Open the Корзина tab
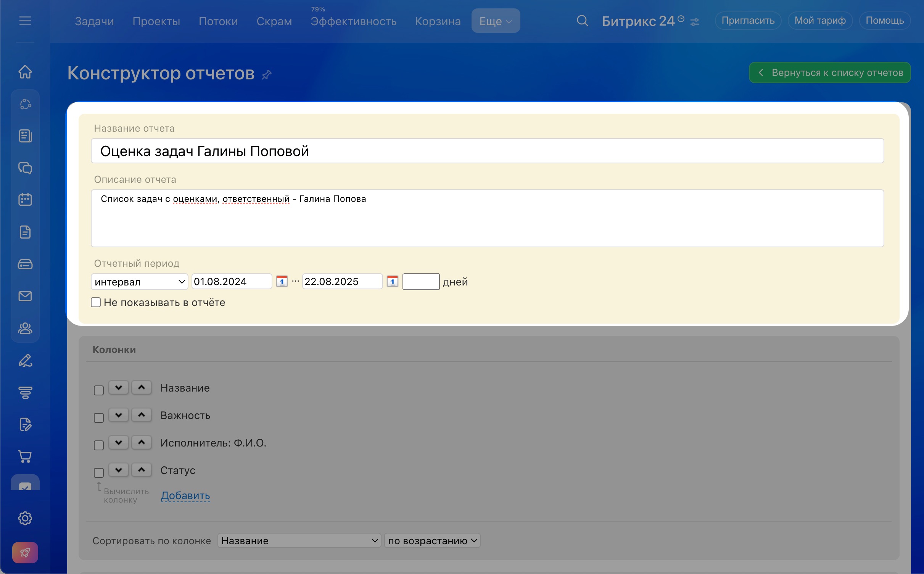This screenshot has height=574, width=924. tap(438, 21)
